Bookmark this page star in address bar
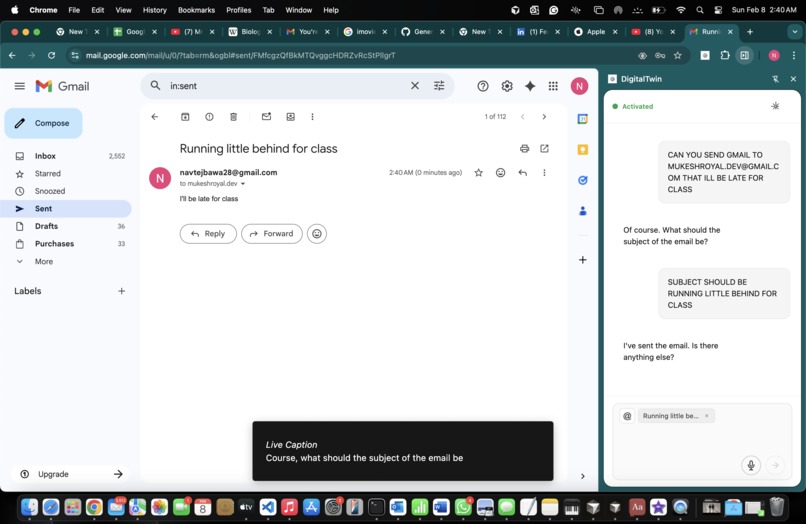Image resolution: width=806 pixels, height=524 pixels. (677, 56)
